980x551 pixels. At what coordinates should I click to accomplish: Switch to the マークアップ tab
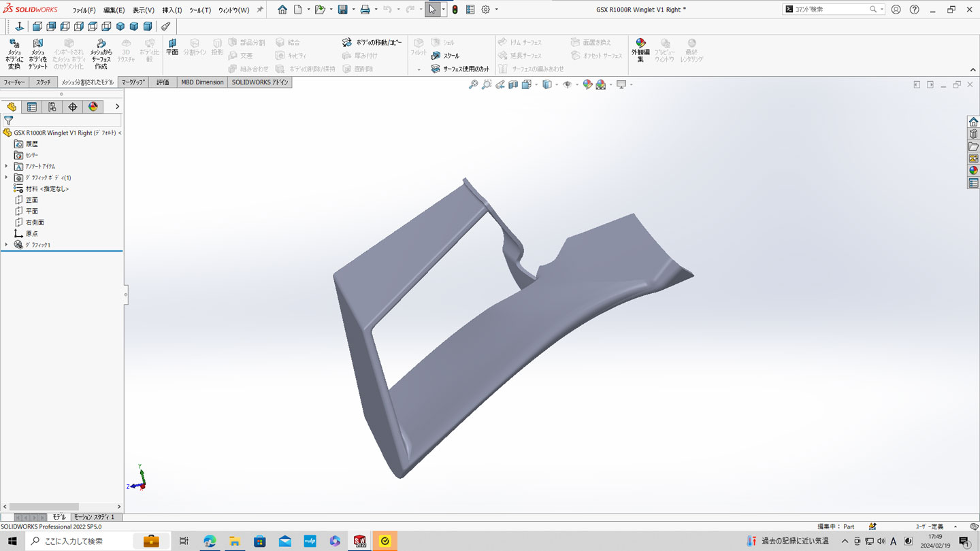[x=134, y=82]
